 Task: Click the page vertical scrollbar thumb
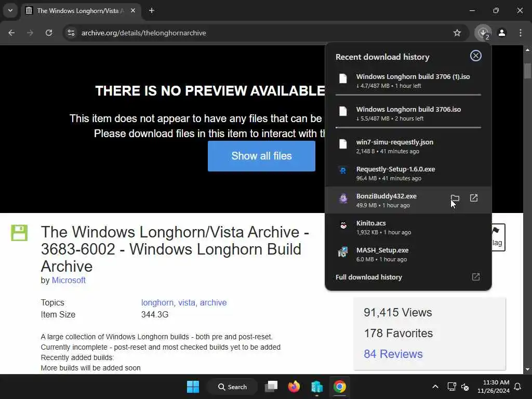click(527, 71)
